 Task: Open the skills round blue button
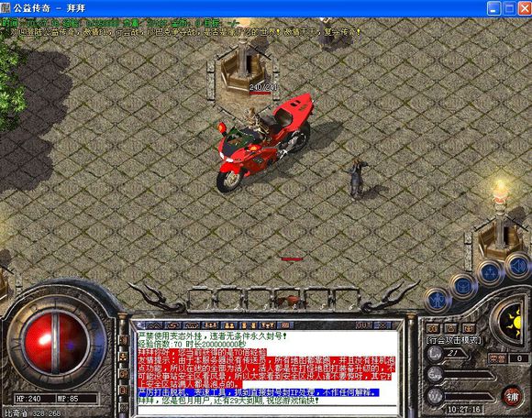point(490,272)
